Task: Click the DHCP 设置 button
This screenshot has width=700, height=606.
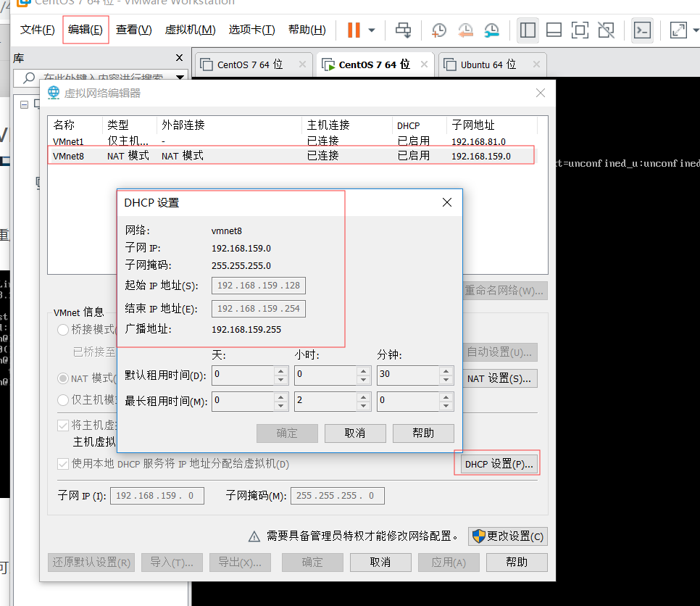Action: coord(498,464)
